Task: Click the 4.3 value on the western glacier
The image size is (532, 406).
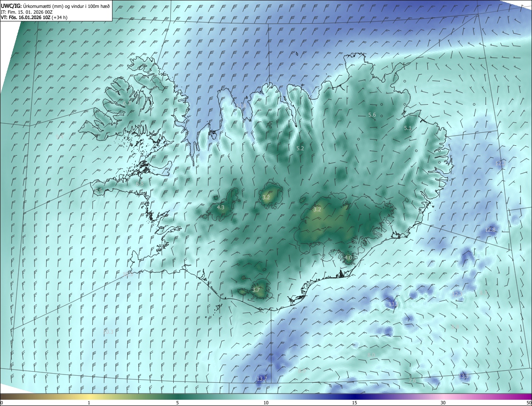Action: click(221, 207)
